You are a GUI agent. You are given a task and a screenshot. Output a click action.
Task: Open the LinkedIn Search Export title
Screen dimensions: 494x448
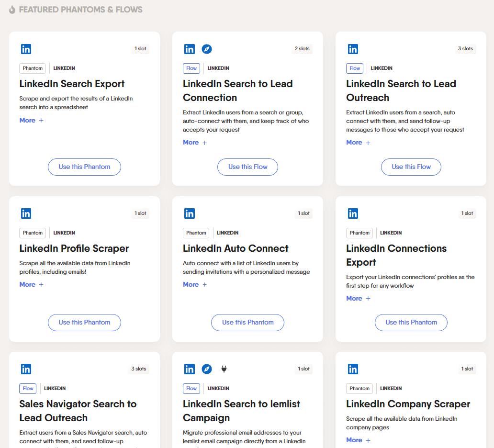pyautogui.click(x=72, y=84)
